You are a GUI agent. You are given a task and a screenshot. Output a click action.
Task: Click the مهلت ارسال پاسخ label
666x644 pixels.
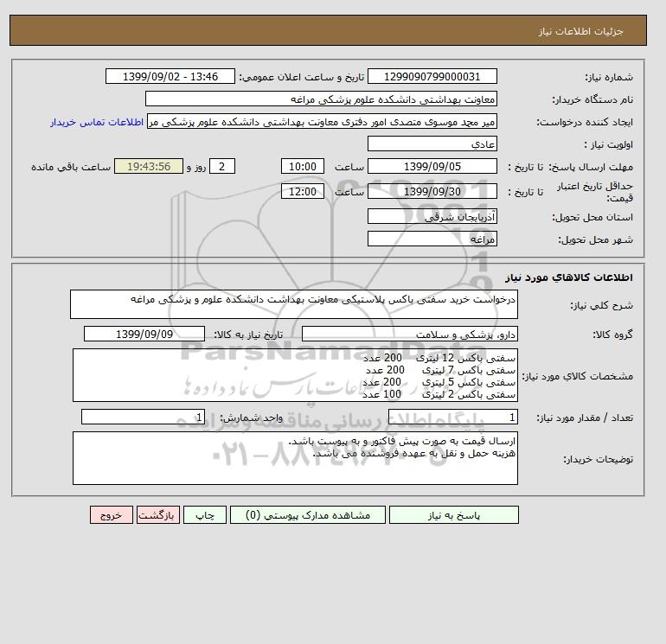592,167
